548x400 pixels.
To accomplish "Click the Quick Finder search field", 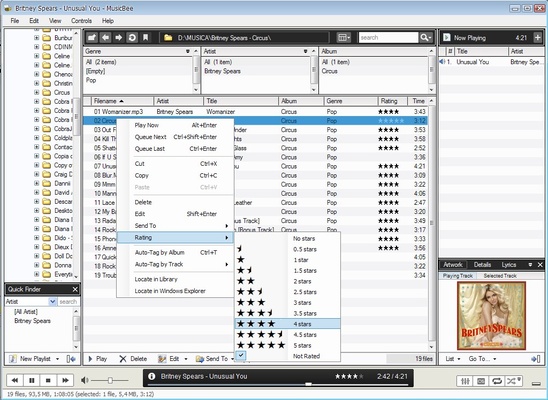I will pyautogui.click(x=68, y=301).
